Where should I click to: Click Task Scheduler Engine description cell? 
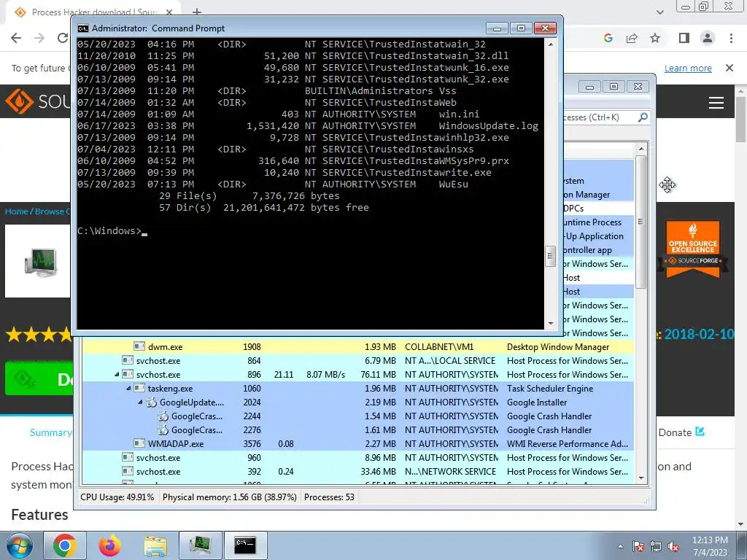point(550,388)
